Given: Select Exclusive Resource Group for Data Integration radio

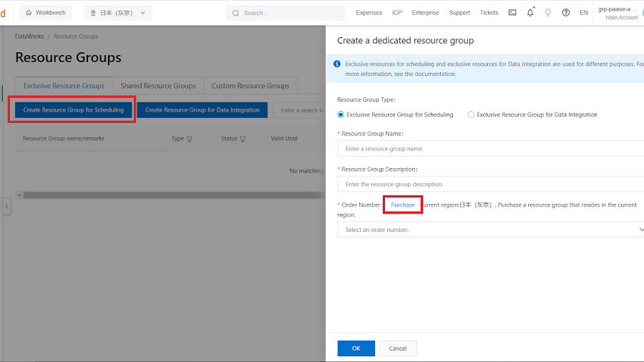Looking at the screenshot, I should point(471,114).
